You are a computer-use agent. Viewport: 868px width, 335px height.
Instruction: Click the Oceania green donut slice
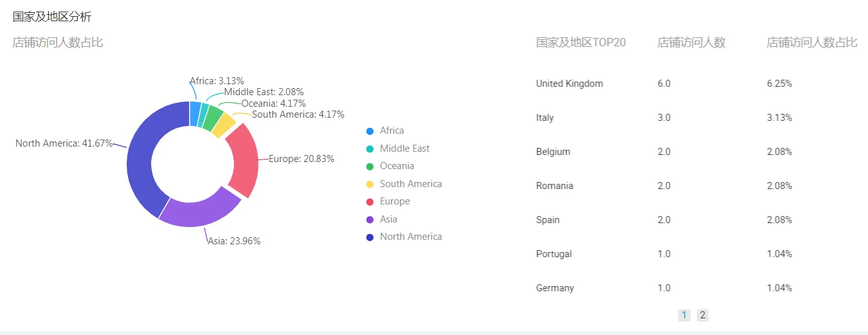[212, 116]
